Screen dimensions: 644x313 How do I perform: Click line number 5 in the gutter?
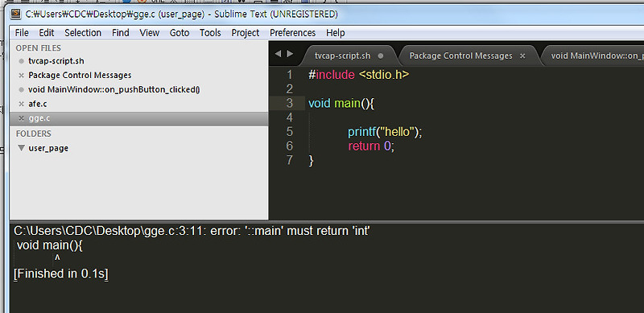[x=290, y=131]
